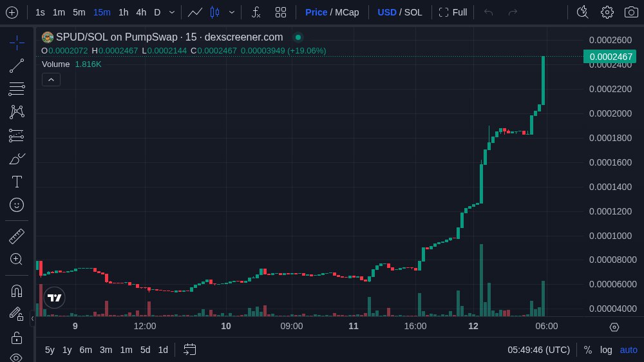The width and height of the screenshot is (644, 362).
Task: Select the Text annotation tool
Action: coord(17,182)
